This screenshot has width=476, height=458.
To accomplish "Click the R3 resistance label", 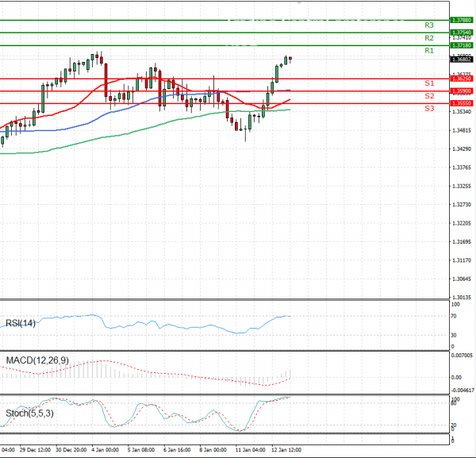I will pyautogui.click(x=428, y=25).
